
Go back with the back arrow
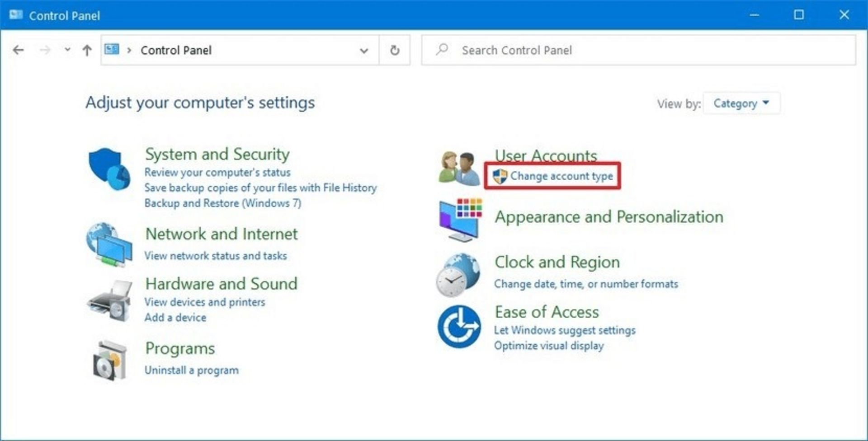click(18, 50)
